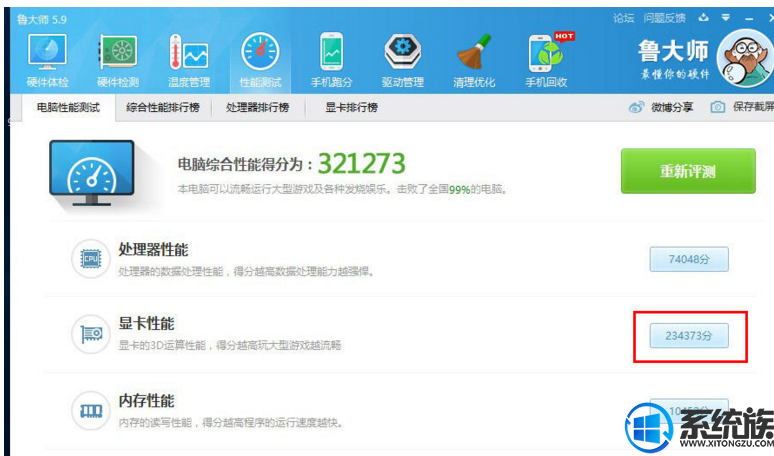The height and width of the screenshot is (456, 774).
Task: Click the 重新评测 retest button
Action: 688,171
